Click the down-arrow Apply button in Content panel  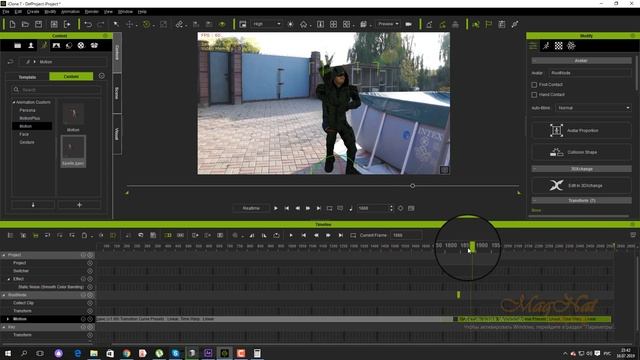(x=33, y=205)
